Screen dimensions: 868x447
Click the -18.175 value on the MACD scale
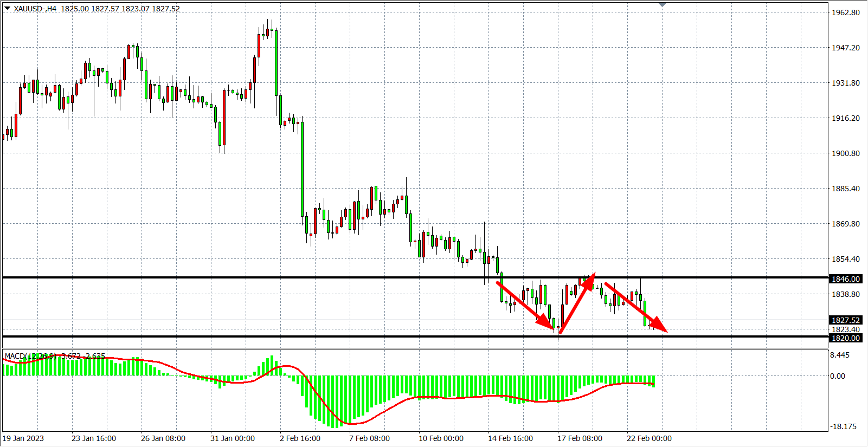click(x=843, y=426)
